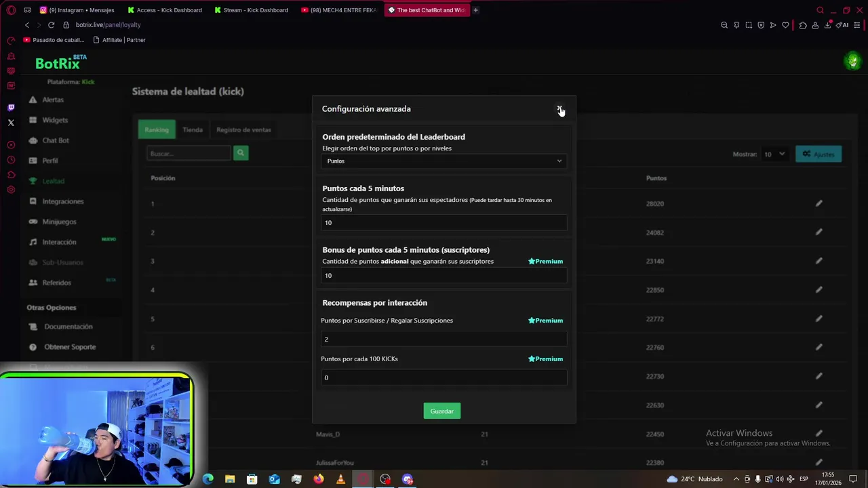Click Premium badge next to Puntos por Suscribirse
The width and height of the screenshot is (868, 488).
click(x=546, y=321)
